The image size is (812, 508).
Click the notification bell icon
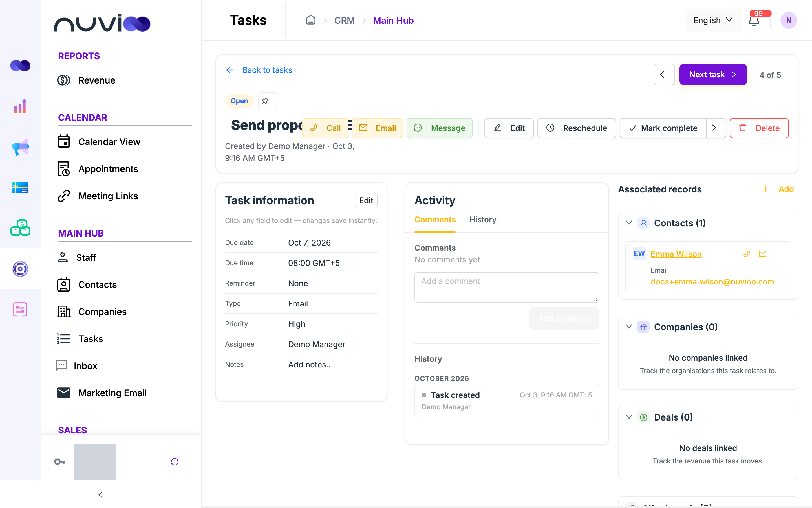(754, 21)
